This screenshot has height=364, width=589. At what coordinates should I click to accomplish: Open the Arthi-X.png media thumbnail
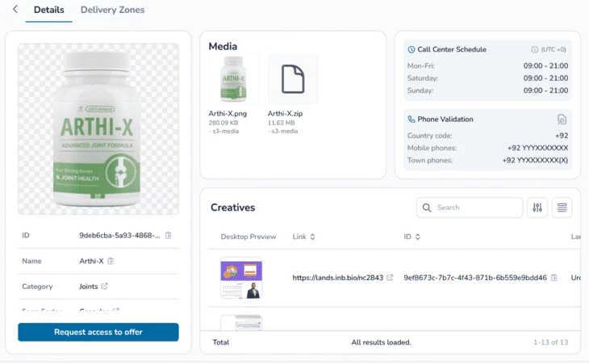click(x=233, y=80)
